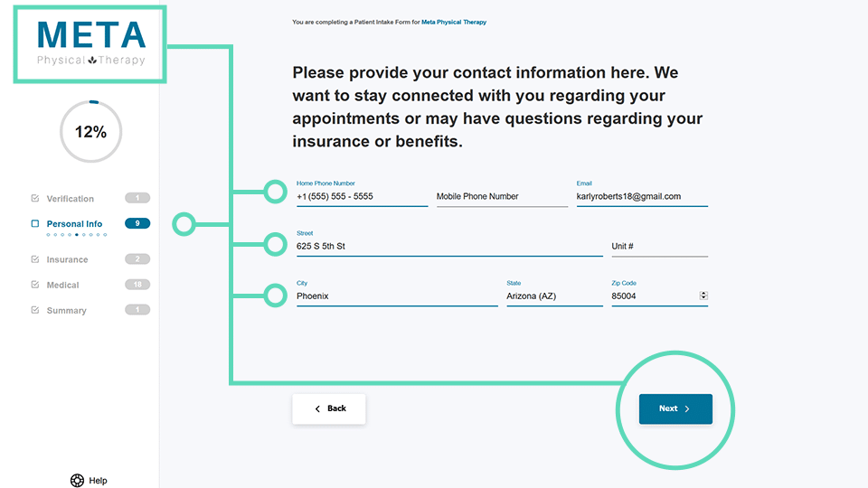This screenshot has height=488, width=868.
Task: Click the 12% progress circle
Action: pos(90,132)
